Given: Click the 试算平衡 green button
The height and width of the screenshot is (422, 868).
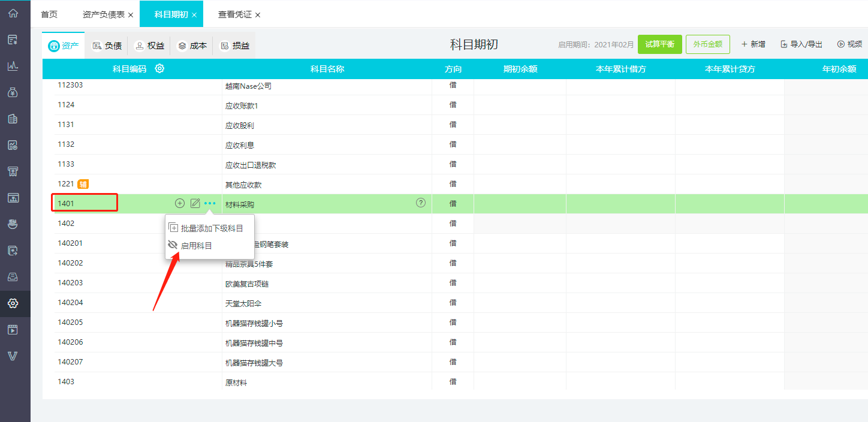Looking at the screenshot, I should [659, 44].
